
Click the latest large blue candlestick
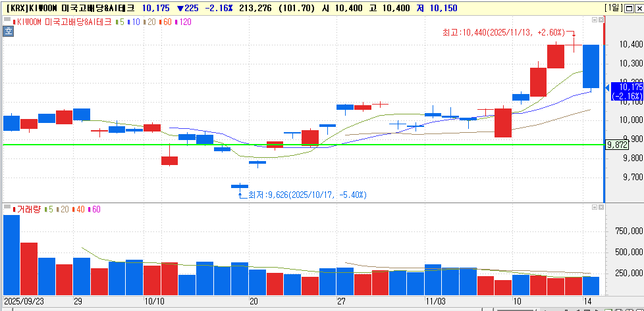tap(591, 66)
